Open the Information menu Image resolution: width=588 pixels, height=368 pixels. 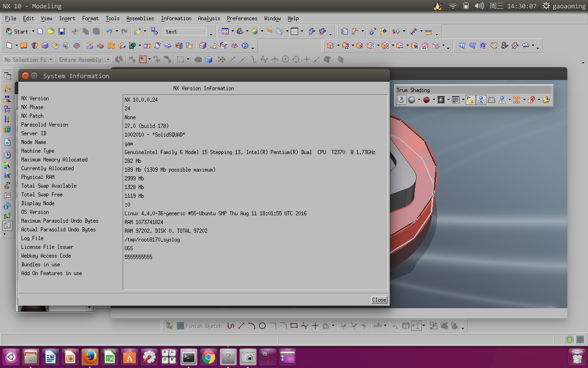point(176,18)
